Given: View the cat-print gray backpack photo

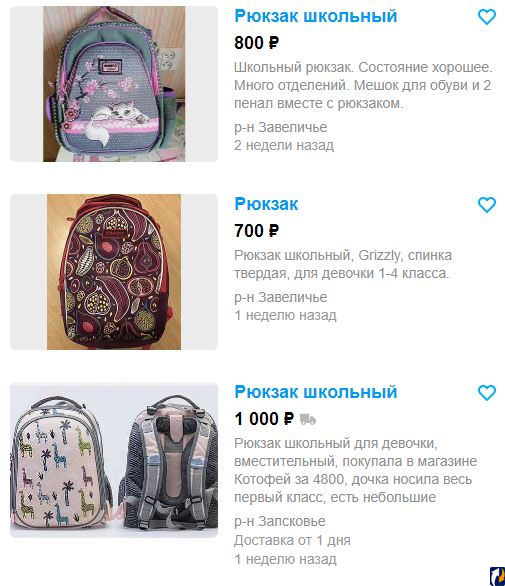Looking at the screenshot, I should click(x=114, y=84).
